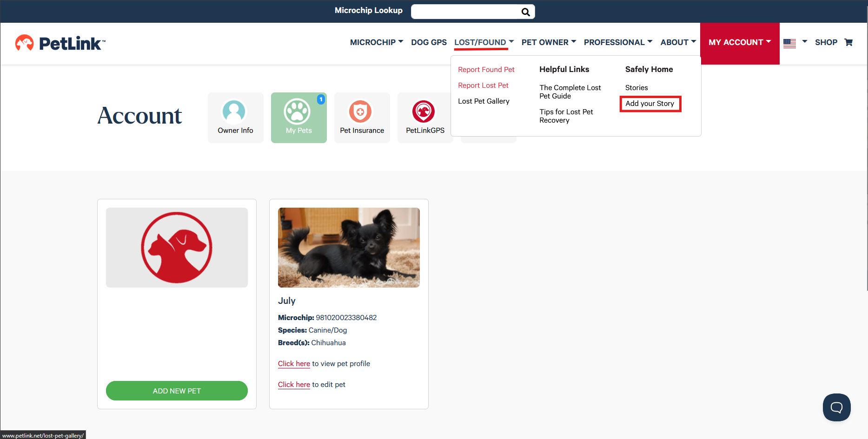Select the US flag language icon
The height and width of the screenshot is (439, 868).
(x=789, y=43)
